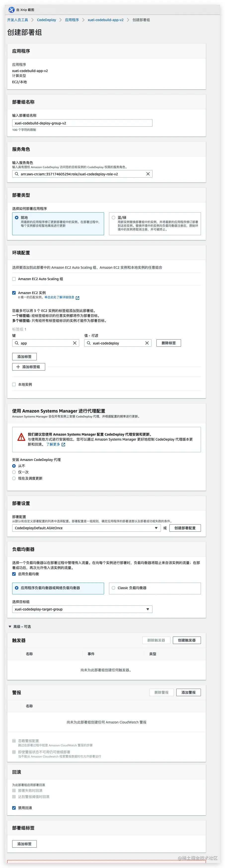Select 仅一次 for agent install
Viewport: 225px width, 868px height.
(x=14, y=472)
